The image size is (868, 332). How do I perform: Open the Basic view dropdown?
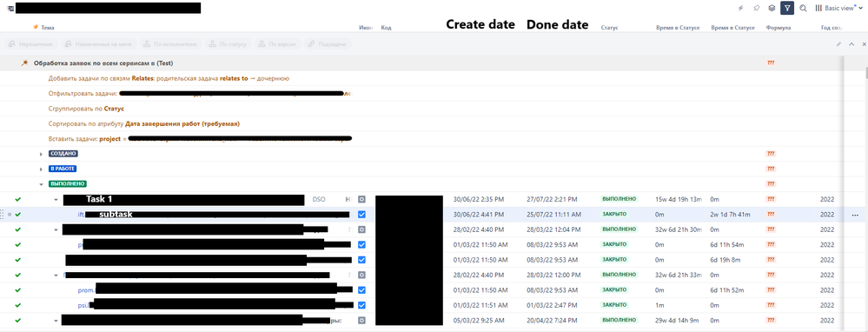coord(838,9)
